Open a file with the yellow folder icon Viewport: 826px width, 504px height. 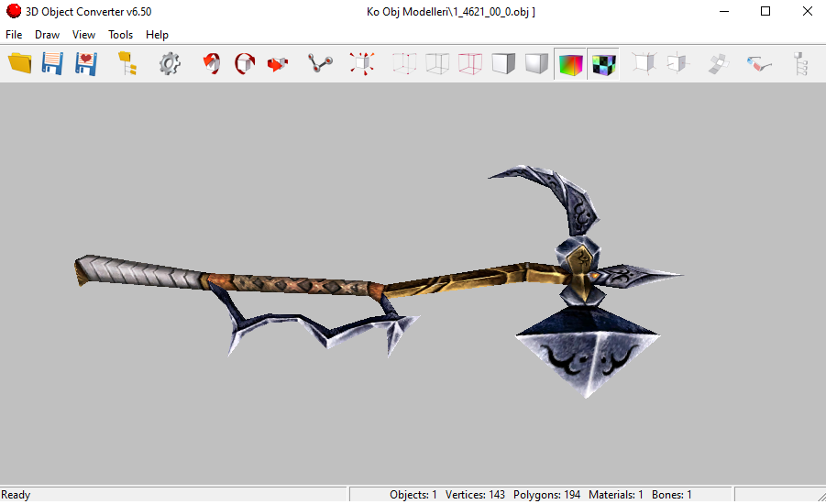[20, 64]
